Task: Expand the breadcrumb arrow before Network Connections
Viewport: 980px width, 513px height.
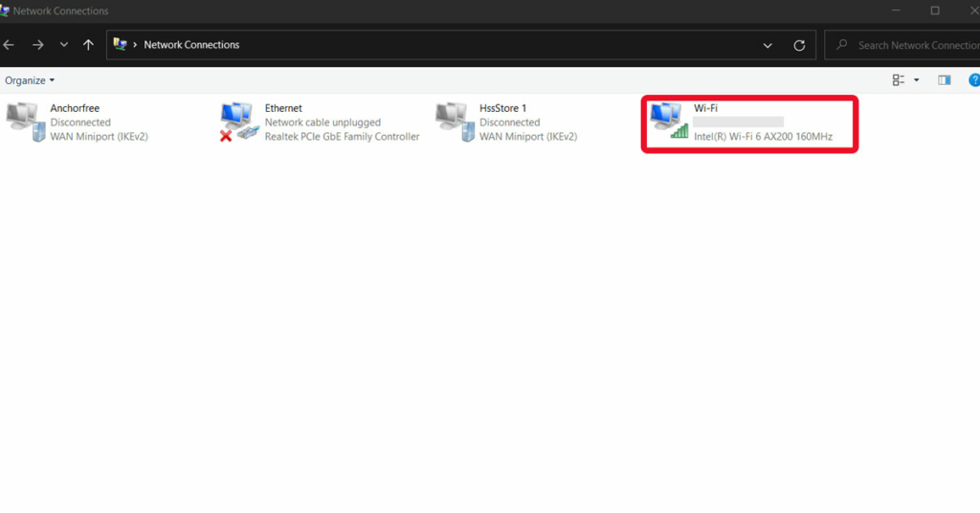Action: (135, 45)
